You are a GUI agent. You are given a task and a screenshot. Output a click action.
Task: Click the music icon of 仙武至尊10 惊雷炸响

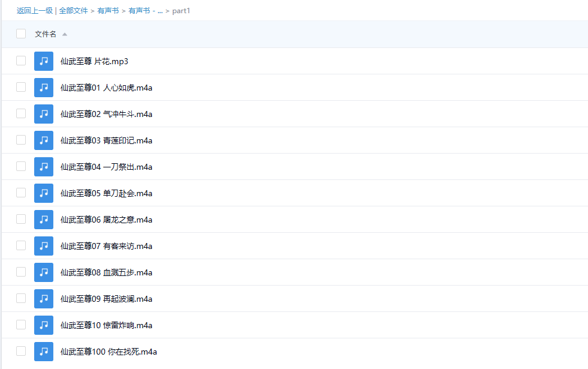coord(44,325)
